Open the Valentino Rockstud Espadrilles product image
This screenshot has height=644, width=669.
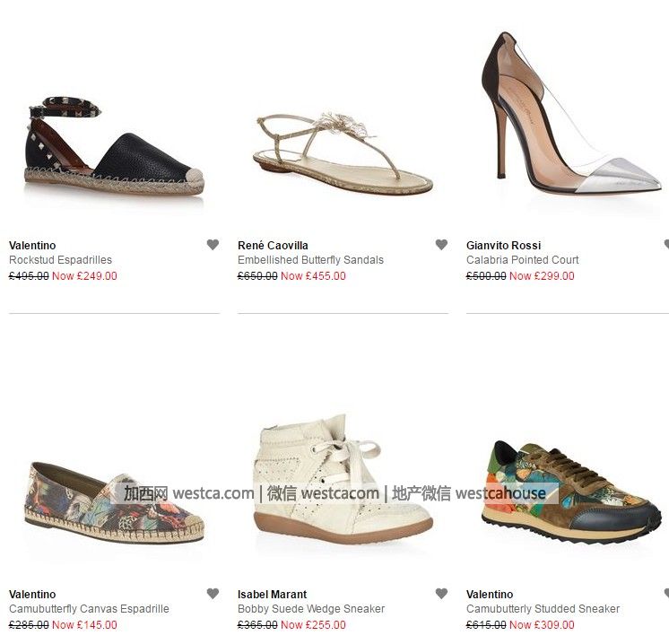point(114,147)
